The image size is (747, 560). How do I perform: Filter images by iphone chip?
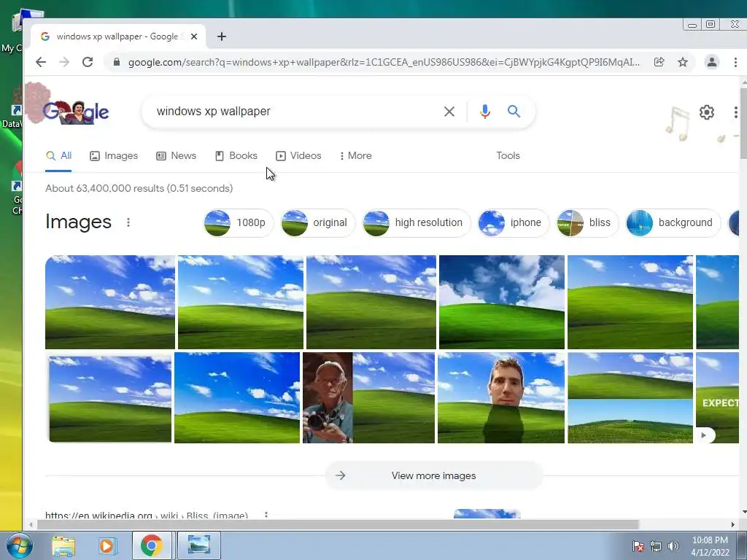coord(514,222)
